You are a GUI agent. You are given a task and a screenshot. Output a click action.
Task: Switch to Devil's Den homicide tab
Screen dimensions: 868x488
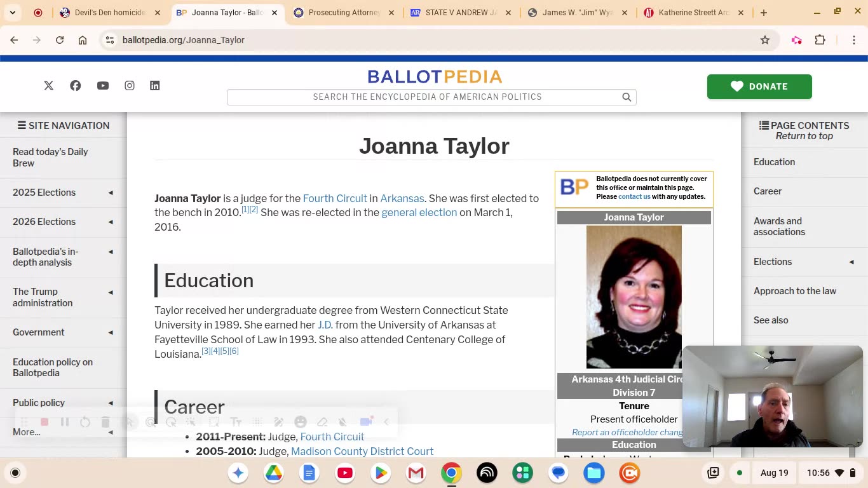[x=110, y=13]
